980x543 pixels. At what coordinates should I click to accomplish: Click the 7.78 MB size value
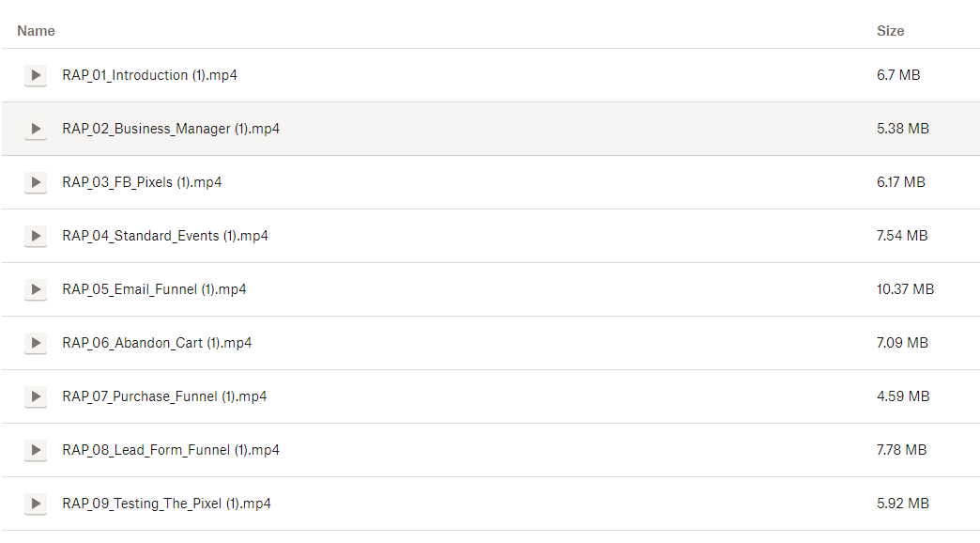coord(901,450)
